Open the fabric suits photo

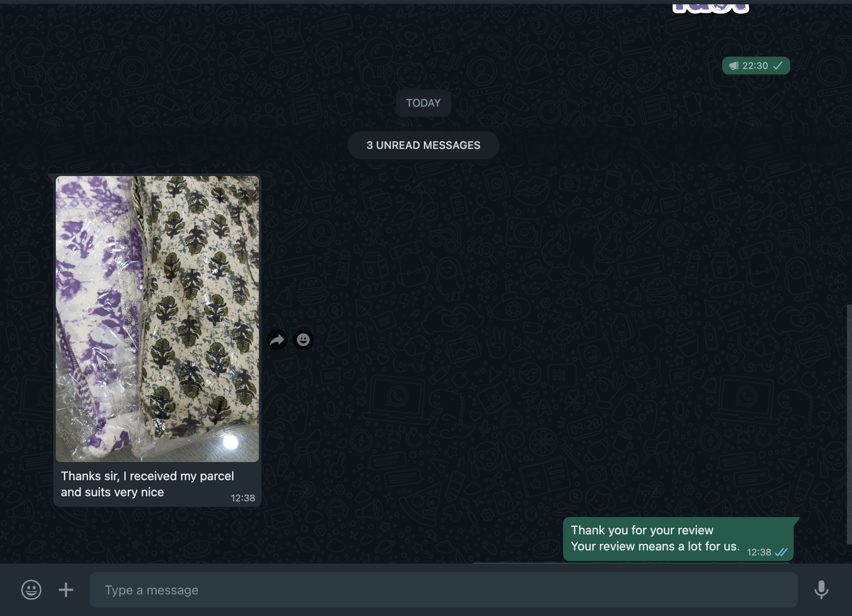pyautogui.click(x=157, y=319)
